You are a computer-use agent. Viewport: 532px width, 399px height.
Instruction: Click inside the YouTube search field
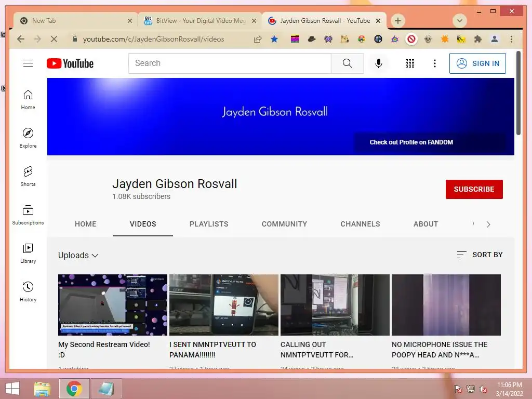coord(230,63)
